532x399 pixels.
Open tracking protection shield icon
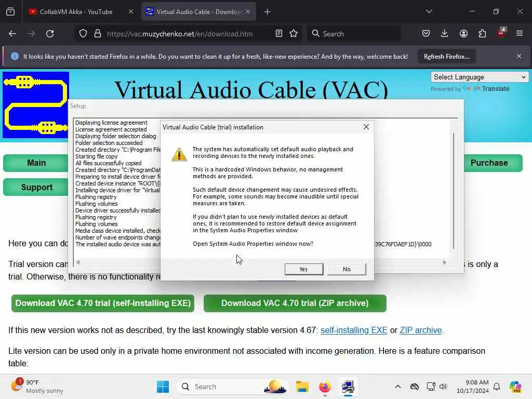click(x=83, y=34)
